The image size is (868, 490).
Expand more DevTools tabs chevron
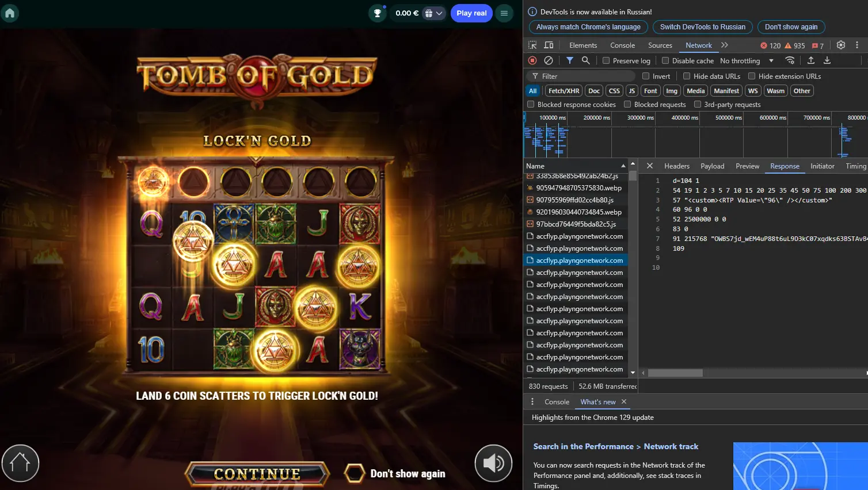point(725,45)
